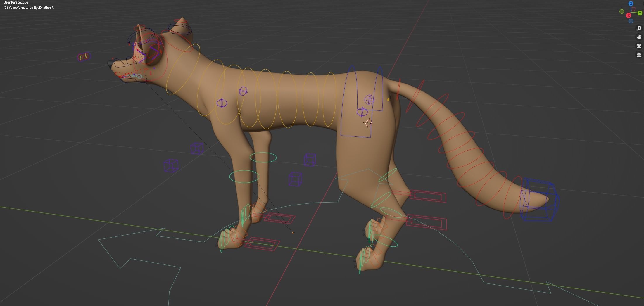The height and width of the screenshot is (306, 644).
Task: Click the magnifier zoom view icon
Action: tap(639, 28)
